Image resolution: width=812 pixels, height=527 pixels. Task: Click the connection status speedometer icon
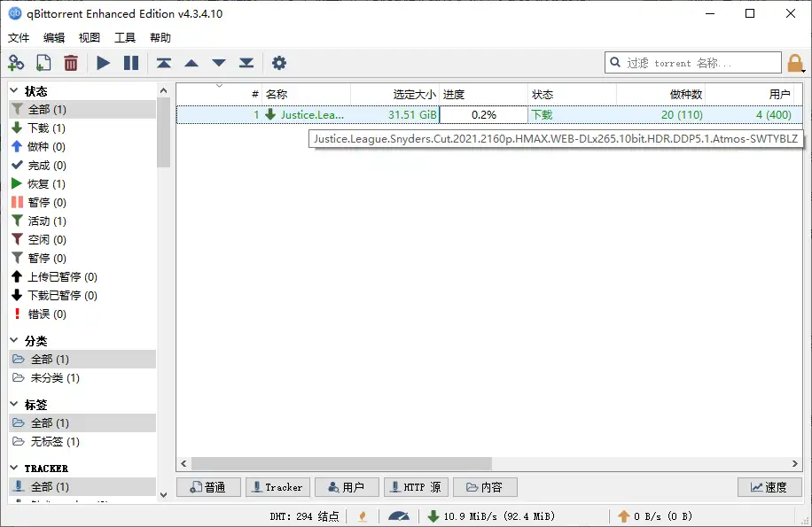(399, 515)
